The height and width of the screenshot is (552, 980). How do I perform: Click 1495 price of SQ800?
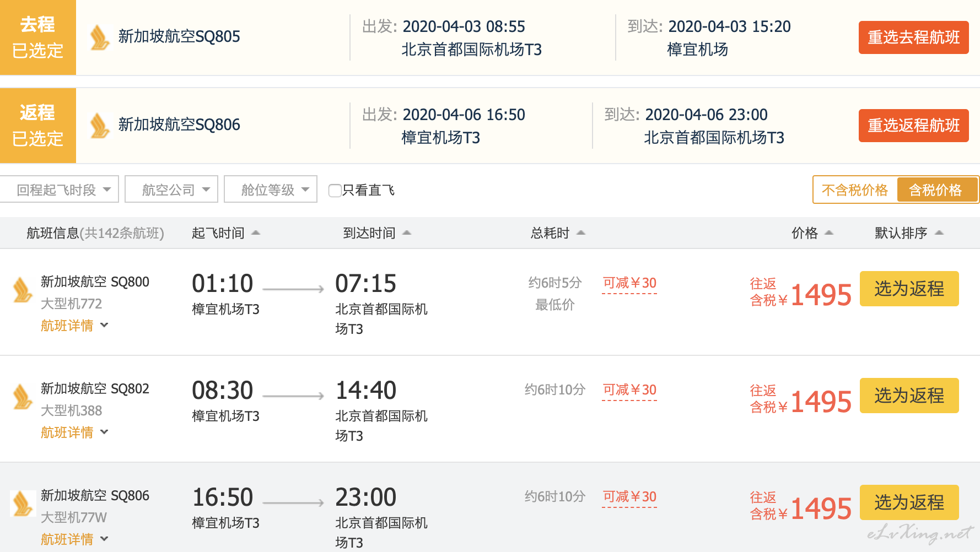pyautogui.click(x=821, y=295)
